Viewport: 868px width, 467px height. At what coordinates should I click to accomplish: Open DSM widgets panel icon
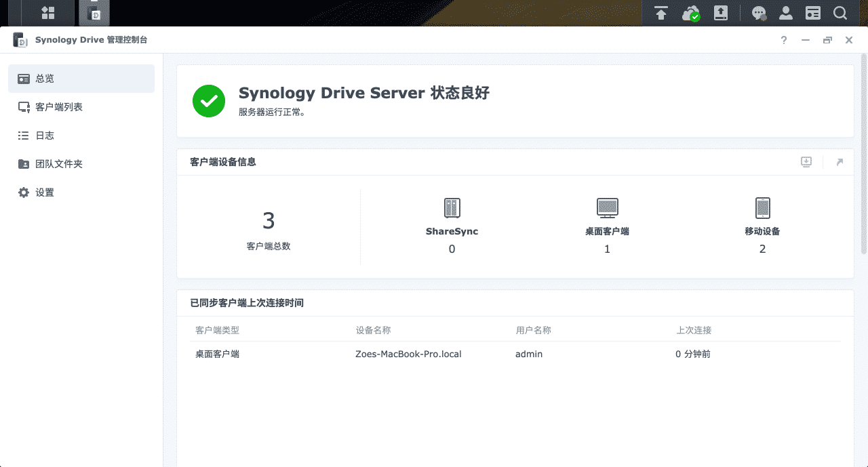[x=813, y=13]
